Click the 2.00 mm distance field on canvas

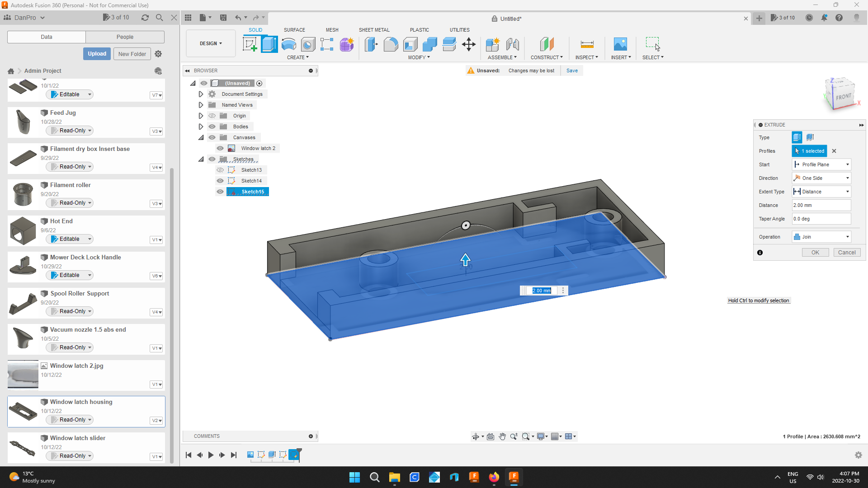[x=541, y=291]
